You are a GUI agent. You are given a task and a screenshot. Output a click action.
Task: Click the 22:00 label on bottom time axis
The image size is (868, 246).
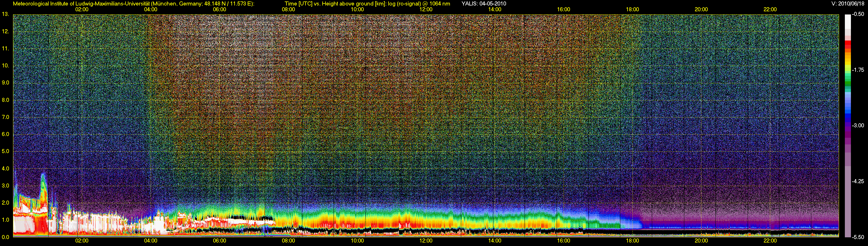[x=770, y=241]
